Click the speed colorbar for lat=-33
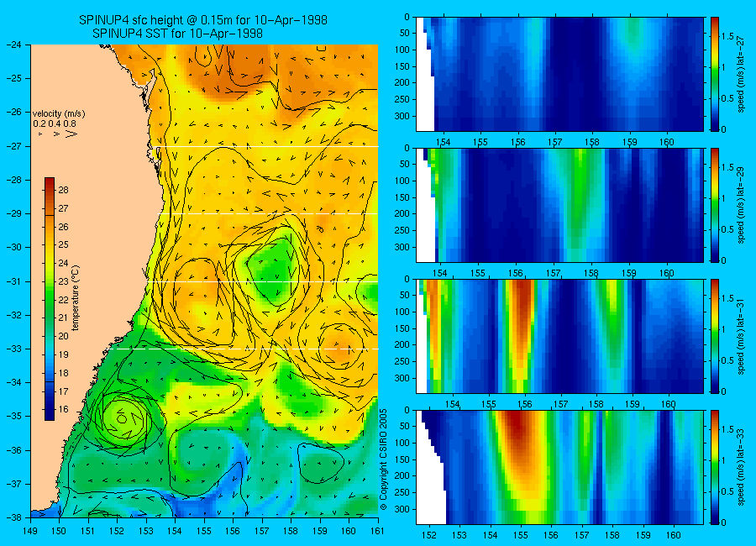This screenshot has width=756, height=546. (715, 467)
